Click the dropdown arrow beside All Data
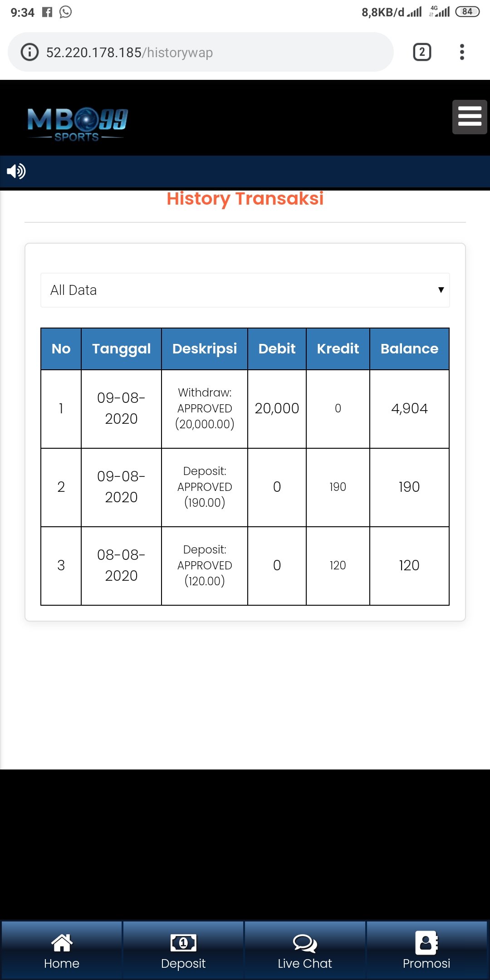 [441, 290]
